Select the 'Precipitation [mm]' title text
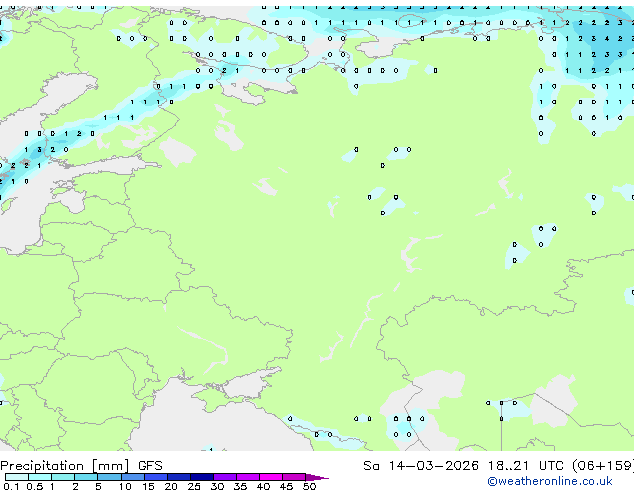 65,466
